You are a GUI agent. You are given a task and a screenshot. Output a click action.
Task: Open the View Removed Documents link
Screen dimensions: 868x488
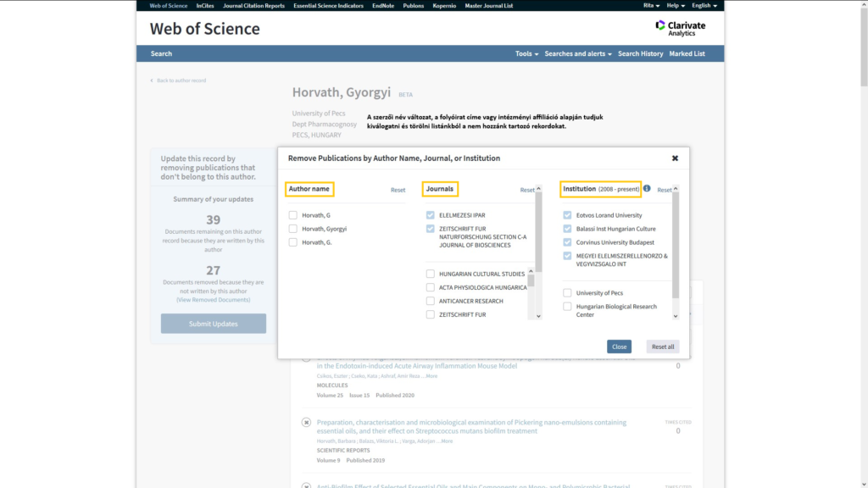coord(213,300)
